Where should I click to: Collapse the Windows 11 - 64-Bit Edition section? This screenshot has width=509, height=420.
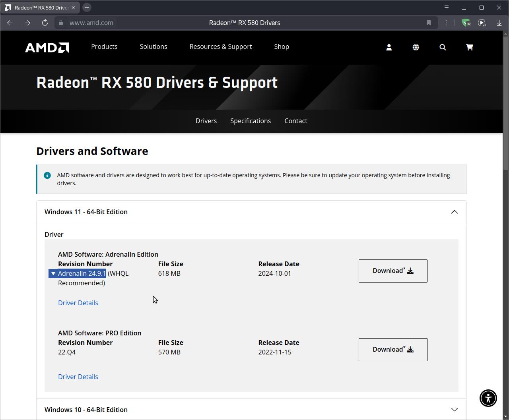coord(454,212)
